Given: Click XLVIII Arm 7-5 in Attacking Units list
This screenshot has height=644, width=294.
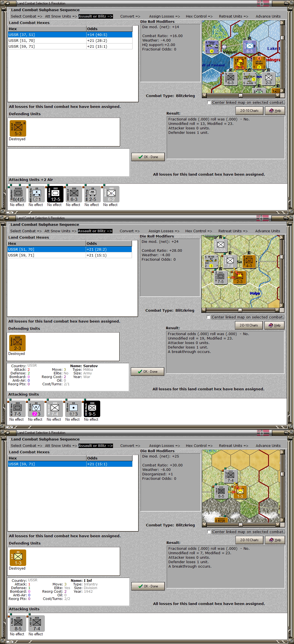Looking at the screenshot, I should tap(17, 409).
